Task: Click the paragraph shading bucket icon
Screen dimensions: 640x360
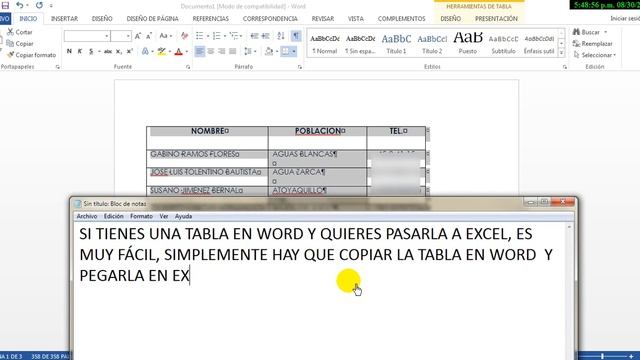Action: pyautogui.click(x=269, y=51)
